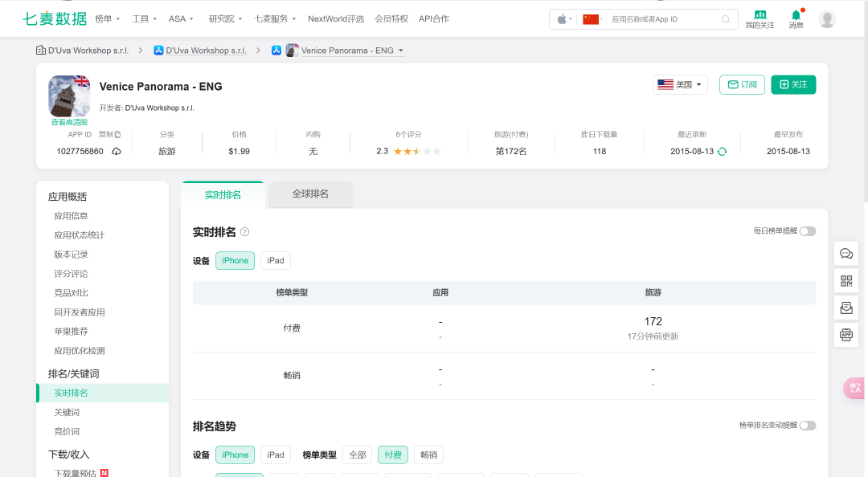Viewport: 868px width, 477px height.
Task: Open the Apple platform selector icon
Action: (x=564, y=19)
